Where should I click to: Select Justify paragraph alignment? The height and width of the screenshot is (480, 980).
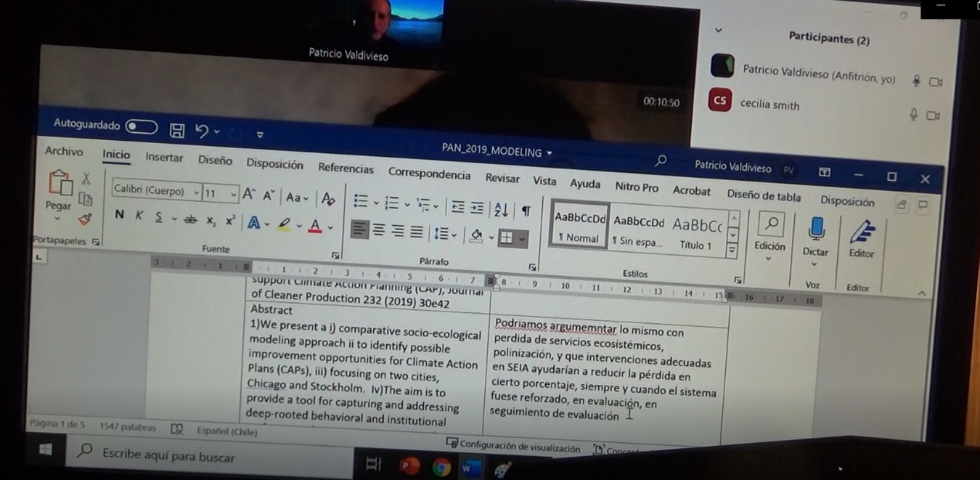[x=416, y=232]
